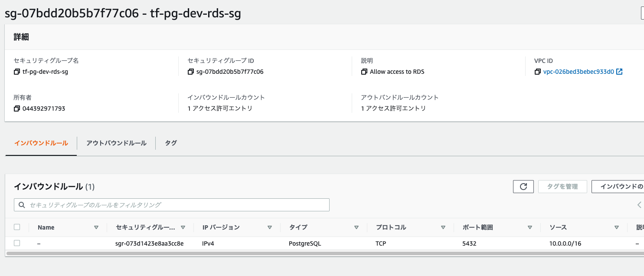This screenshot has width=644, height=276.
Task: Select all inbound rules via header checkbox
Action: coord(17,227)
